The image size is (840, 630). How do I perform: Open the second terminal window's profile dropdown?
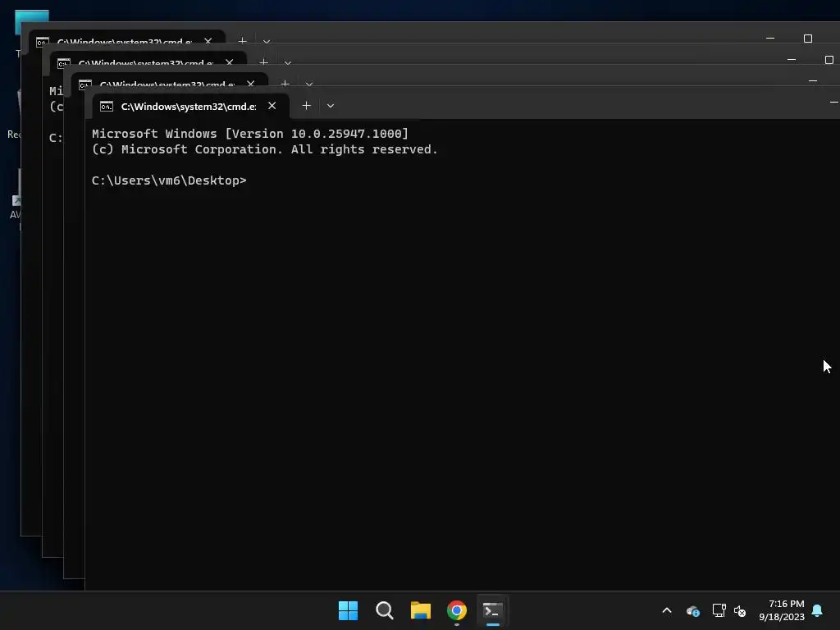pyautogui.click(x=309, y=84)
